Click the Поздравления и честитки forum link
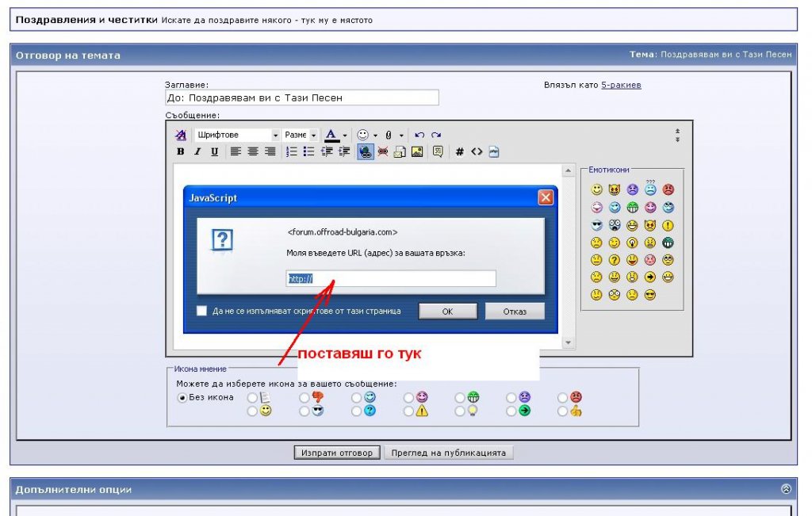 (86, 20)
